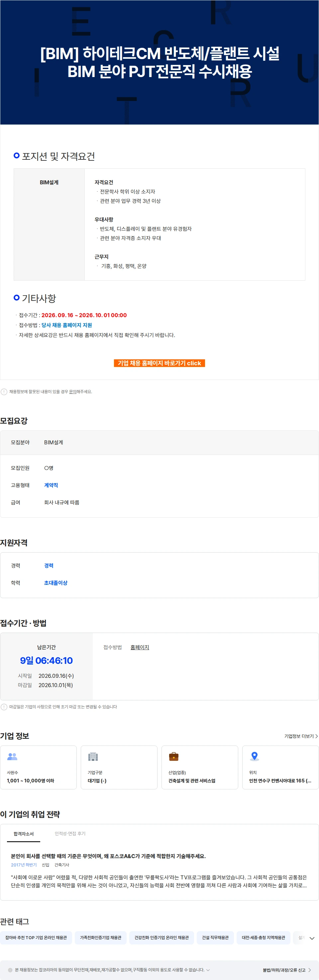Screen dimensions: 319x980
Task: Click the essay excerpt starting 사회에 이로운 사람
Action: (159, 881)
